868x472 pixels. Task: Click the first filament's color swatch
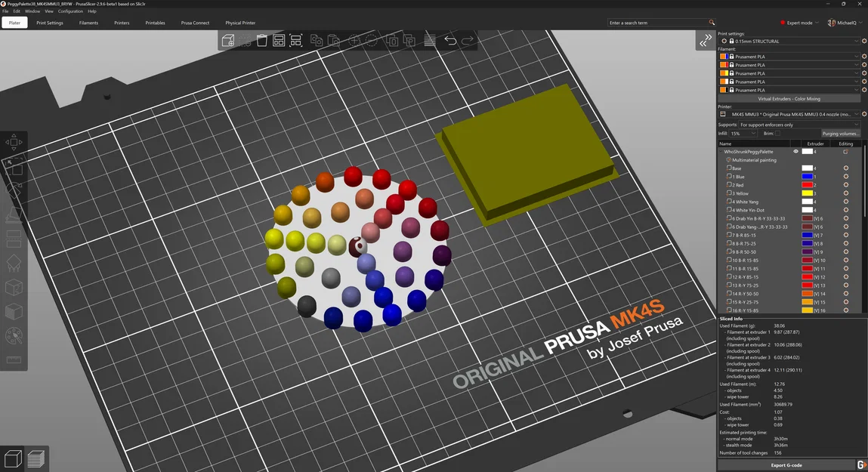click(x=723, y=57)
